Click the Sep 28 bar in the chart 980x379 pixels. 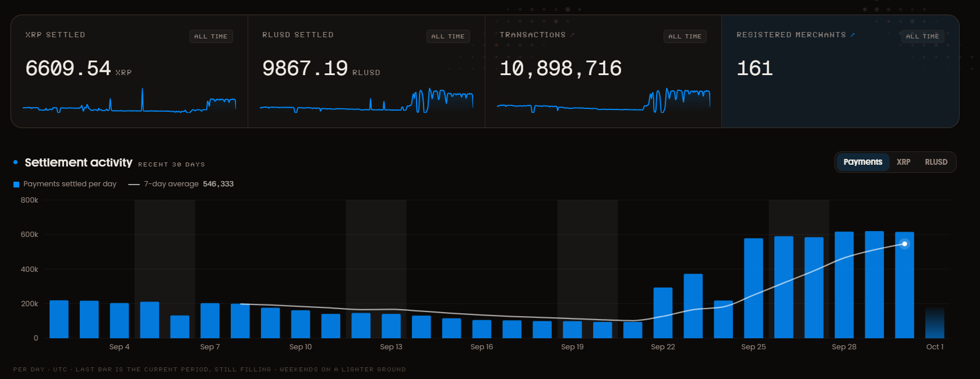(844, 285)
